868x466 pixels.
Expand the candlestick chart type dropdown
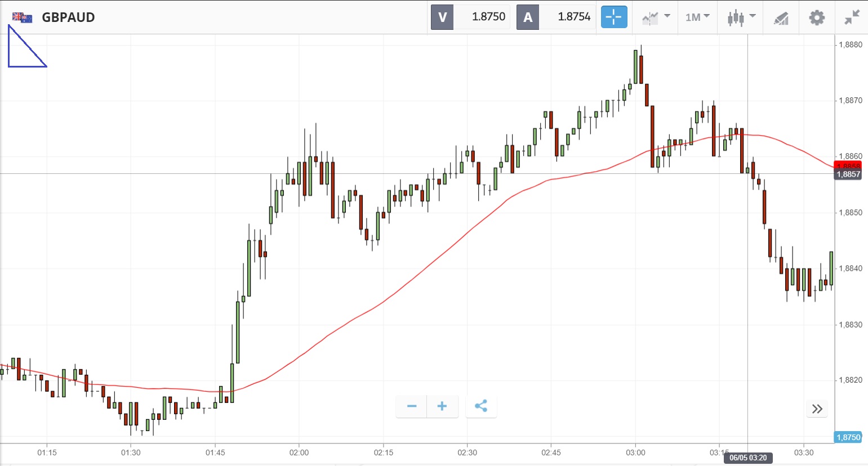[741, 17]
